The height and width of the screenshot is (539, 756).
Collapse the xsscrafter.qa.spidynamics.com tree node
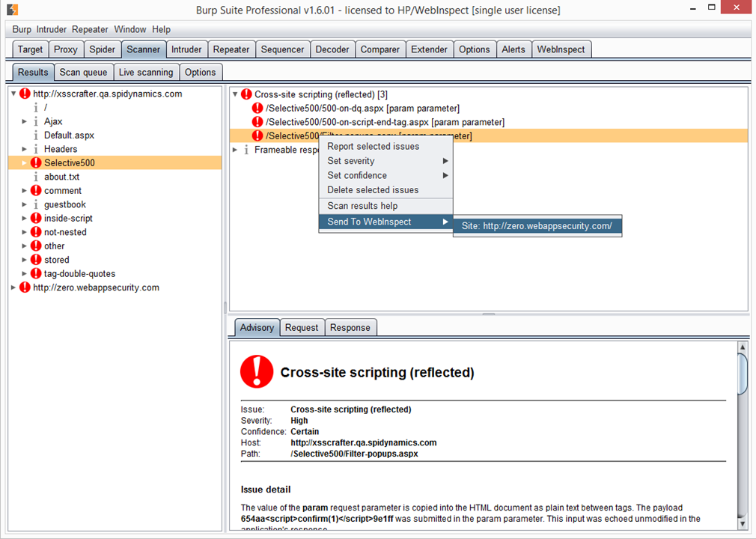point(13,94)
